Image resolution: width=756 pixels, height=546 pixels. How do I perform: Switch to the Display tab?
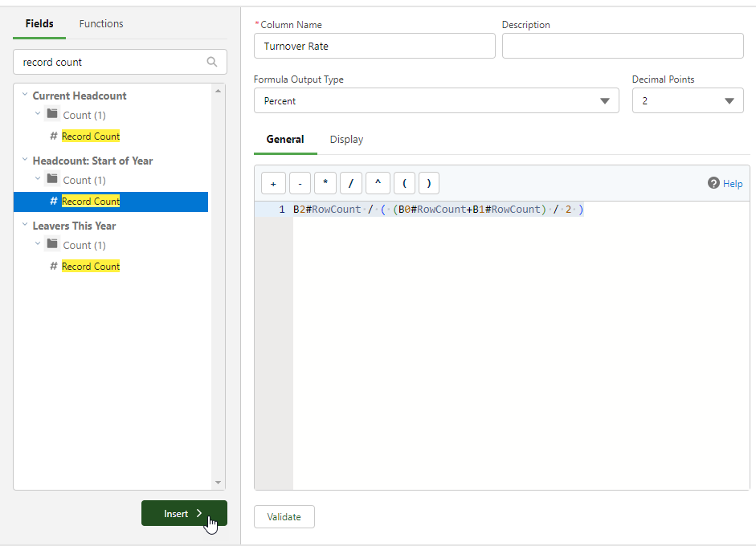tap(346, 140)
